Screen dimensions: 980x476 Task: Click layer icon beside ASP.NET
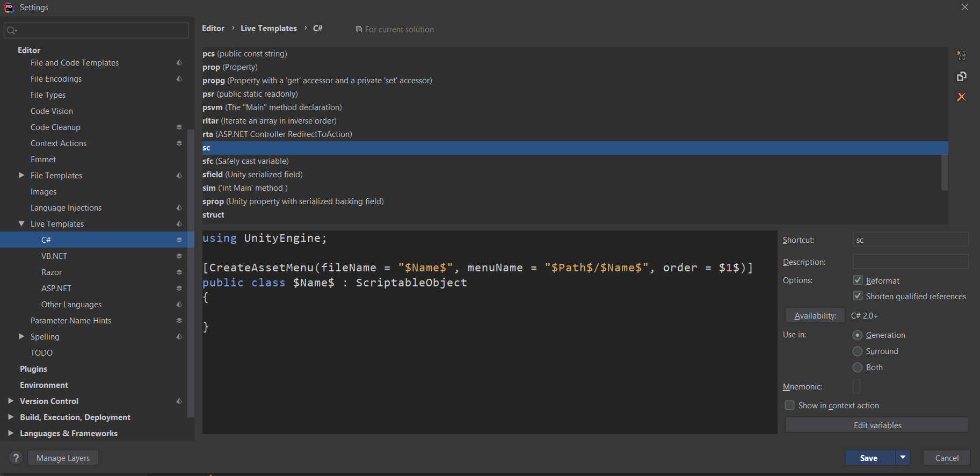tap(179, 289)
